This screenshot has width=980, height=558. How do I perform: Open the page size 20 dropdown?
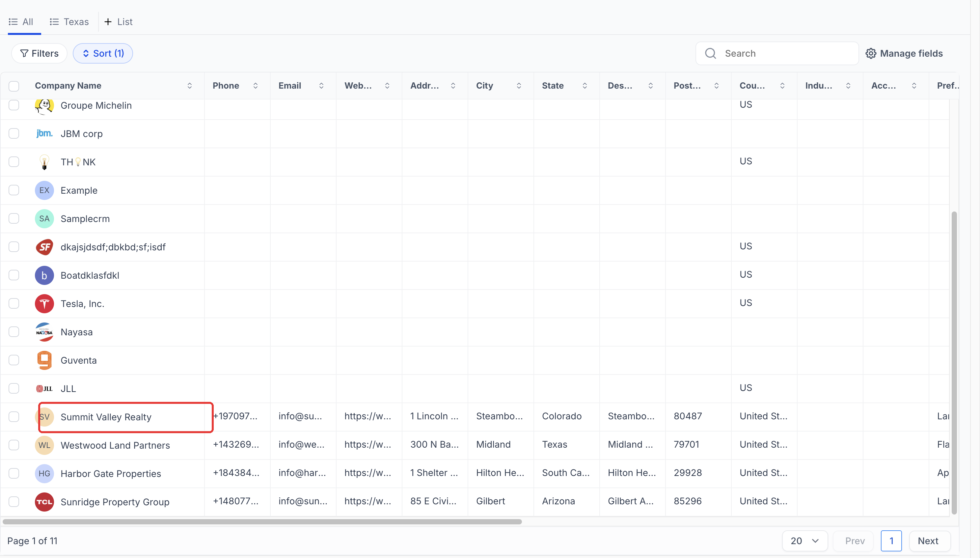(x=804, y=541)
